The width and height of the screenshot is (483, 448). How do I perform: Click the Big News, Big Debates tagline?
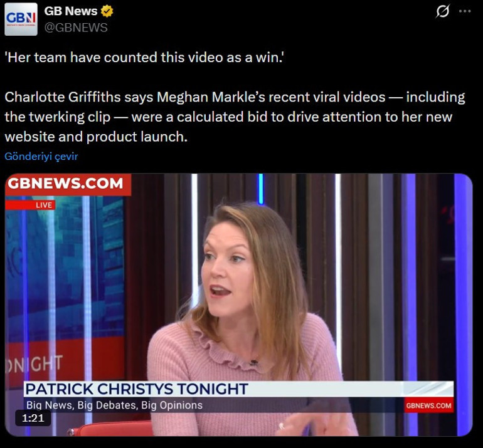click(114, 405)
